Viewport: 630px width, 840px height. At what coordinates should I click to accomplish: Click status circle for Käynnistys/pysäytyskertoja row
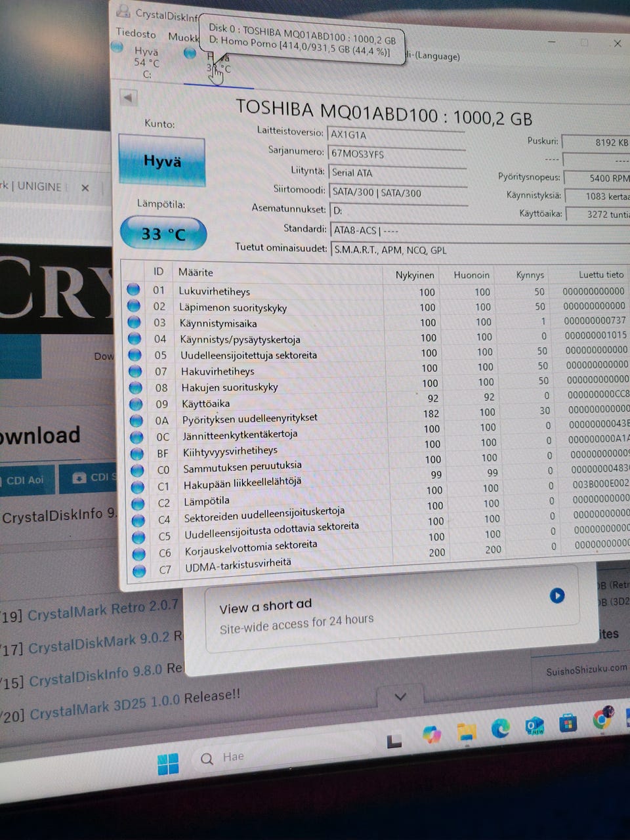(x=135, y=338)
